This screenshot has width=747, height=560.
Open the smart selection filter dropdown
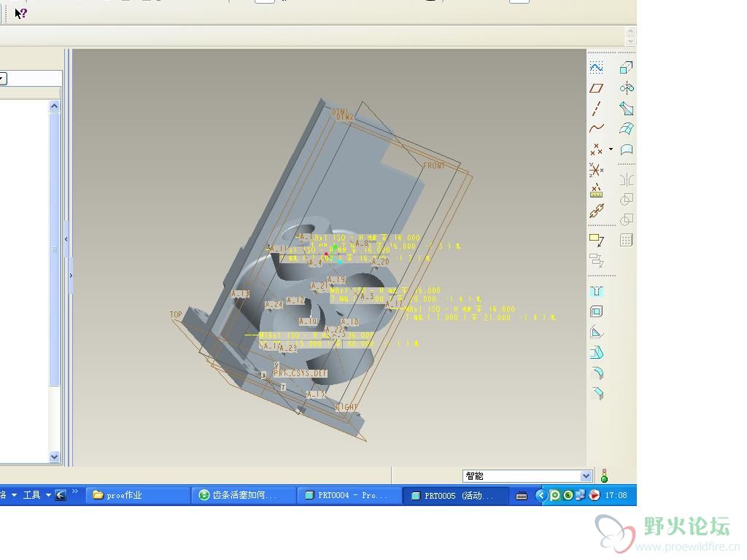point(585,476)
